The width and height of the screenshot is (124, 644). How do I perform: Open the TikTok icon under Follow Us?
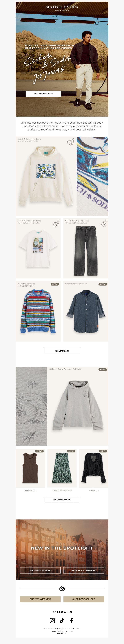click(x=62, y=620)
